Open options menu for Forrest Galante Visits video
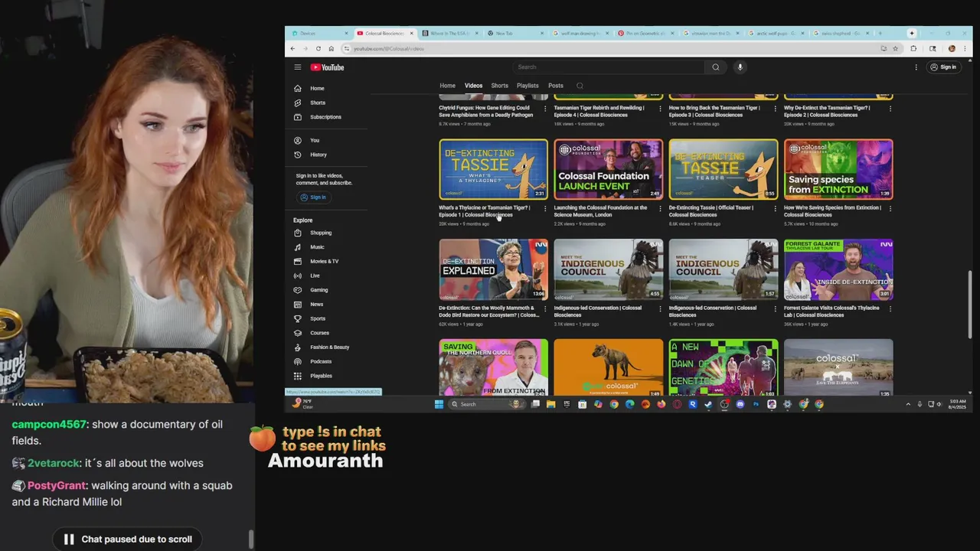The image size is (980, 551). 890,308
